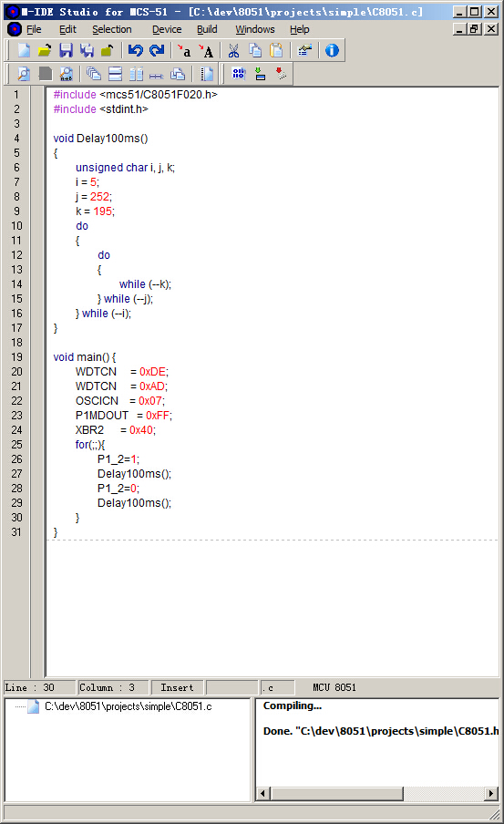Screen dimensions: 504x824
Task: Click the Paste clipboard icon
Action: click(276, 50)
